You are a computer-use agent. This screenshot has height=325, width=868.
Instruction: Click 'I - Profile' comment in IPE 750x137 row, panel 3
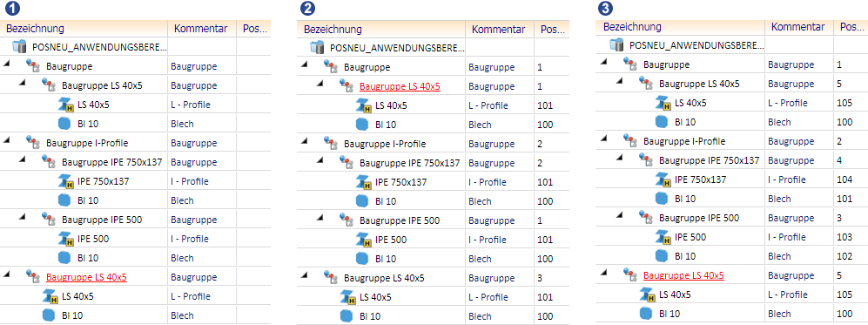click(787, 179)
